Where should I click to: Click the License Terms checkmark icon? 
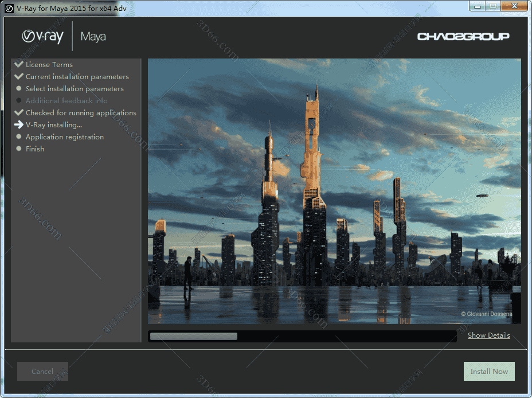pos(19,64)
